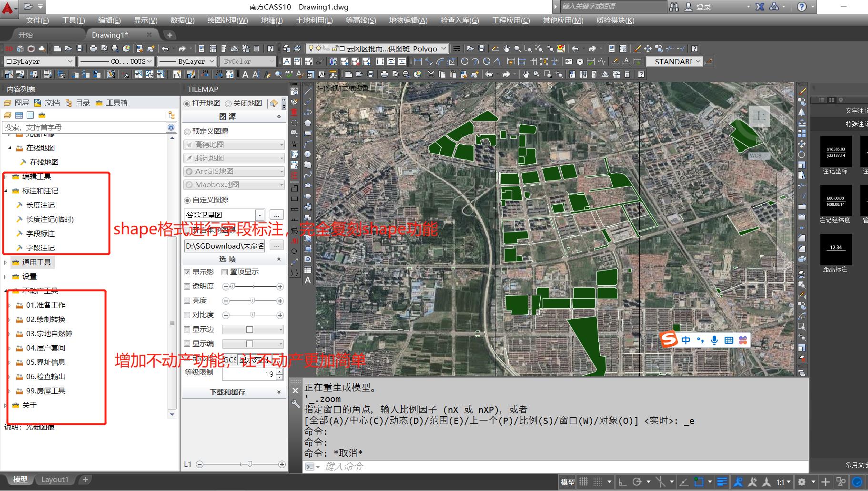
Task: Click the browse button beside D:\SGDownload path
Action: coord(277,246)
